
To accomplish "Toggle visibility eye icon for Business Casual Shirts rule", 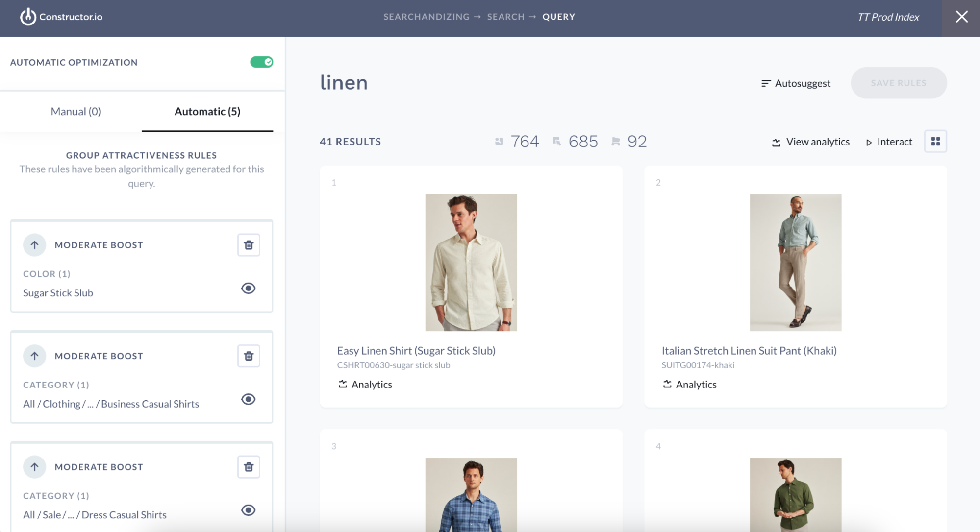I will [x=248, y=399].
